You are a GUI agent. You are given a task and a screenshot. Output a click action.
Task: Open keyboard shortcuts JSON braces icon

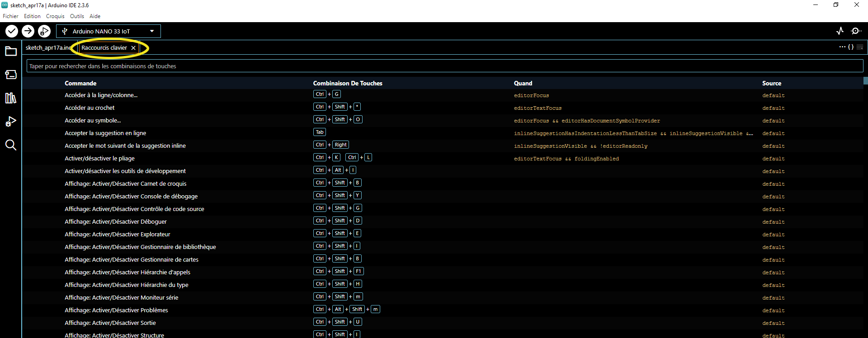851,47
